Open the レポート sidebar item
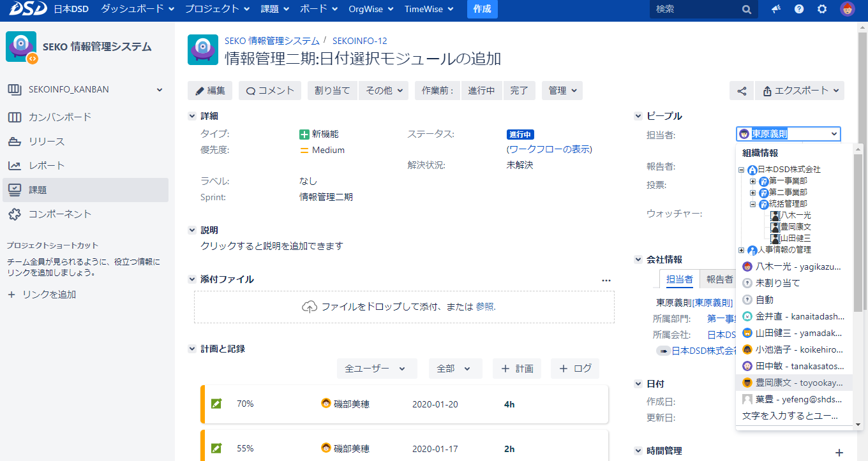 tap(87, 166)
